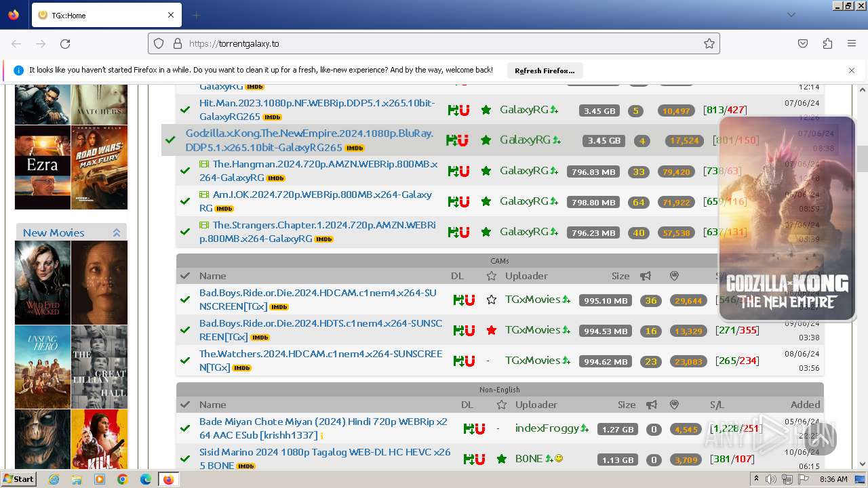Image resolution: width=868 pixels, height=488 pixels.
Task: Open a new tab
Action: pos(196,15)
